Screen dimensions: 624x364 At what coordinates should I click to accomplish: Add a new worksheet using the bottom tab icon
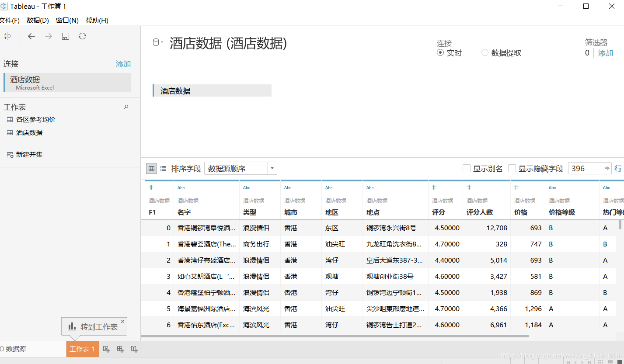pos(106,349)
